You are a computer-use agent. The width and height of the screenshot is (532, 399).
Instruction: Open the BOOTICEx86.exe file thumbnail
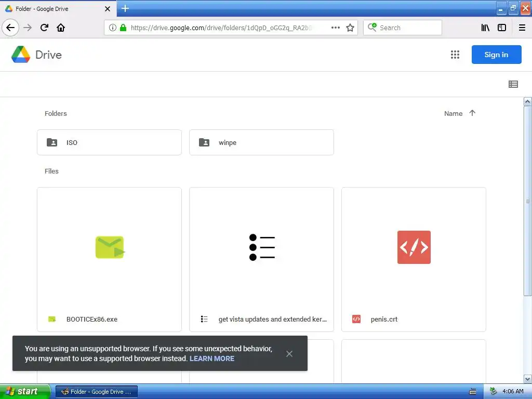[109, 247]
